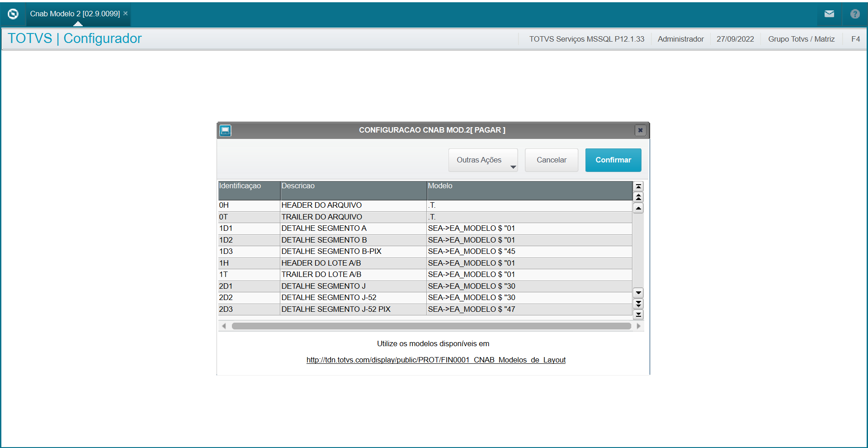The image size is (868, 448).
Task: Select the DETALHE SEGMENTO J-52 description
Action: point(354,298)
